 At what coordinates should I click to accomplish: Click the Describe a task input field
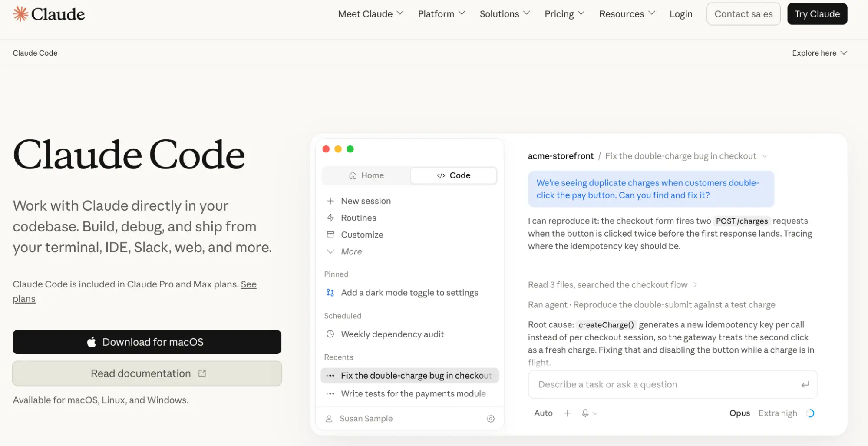tap(673, 384)
